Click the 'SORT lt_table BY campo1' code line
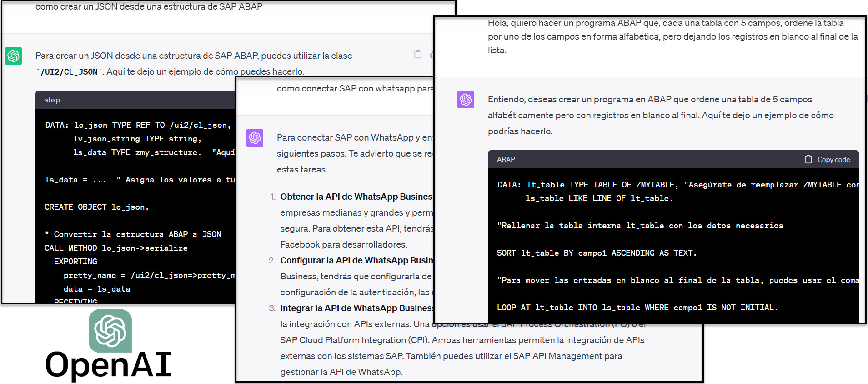Screen dimensions: 868x384 coord(596,253)
